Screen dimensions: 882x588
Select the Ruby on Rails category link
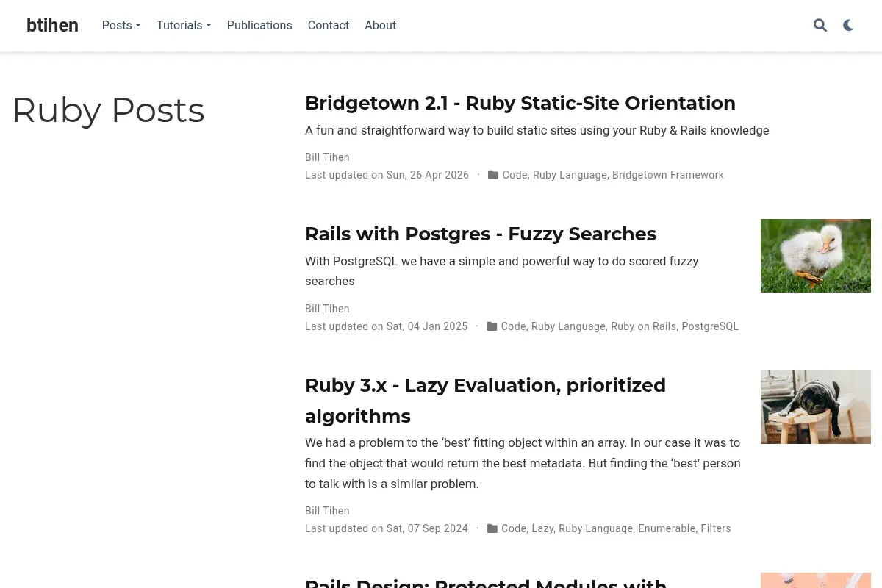click(x=644, y=326)
